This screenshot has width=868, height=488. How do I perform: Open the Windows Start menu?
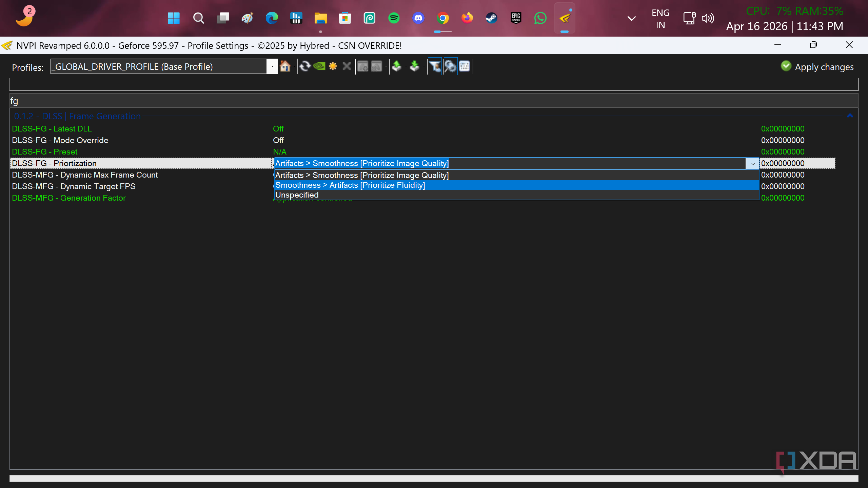pyautogui.click(x=174, y=18)
